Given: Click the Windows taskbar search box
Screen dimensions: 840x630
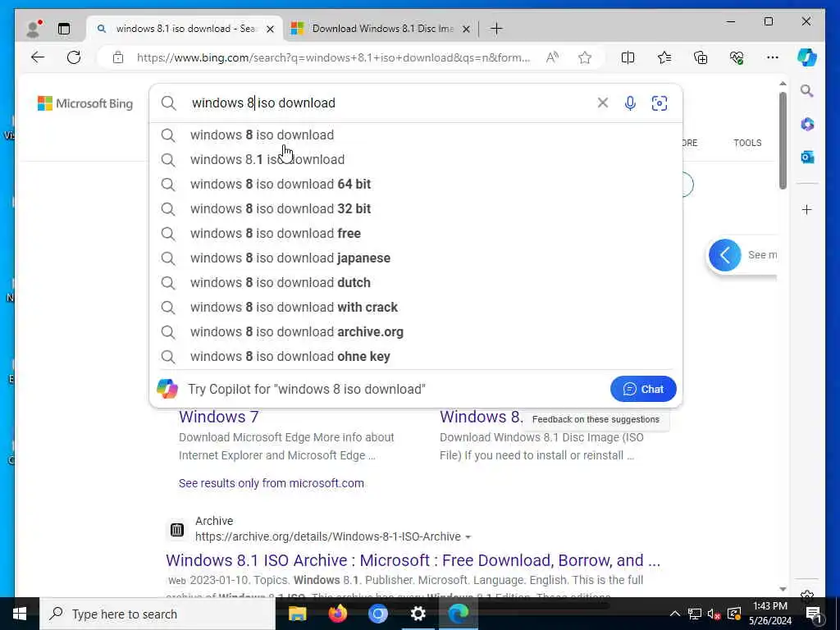Looking at the screenshot, I should pyautogui.click(x=157, y=614).
